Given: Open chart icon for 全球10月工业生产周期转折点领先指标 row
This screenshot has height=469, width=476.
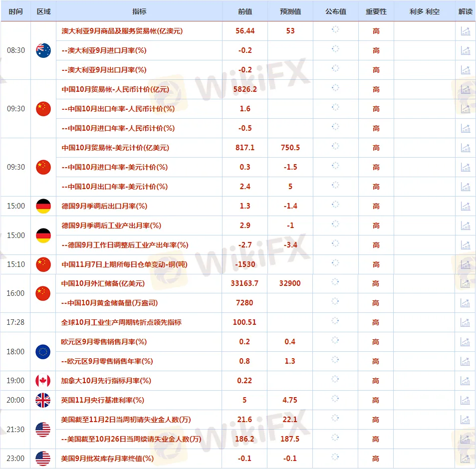Looking at the screenshot, I should point(465,322).
